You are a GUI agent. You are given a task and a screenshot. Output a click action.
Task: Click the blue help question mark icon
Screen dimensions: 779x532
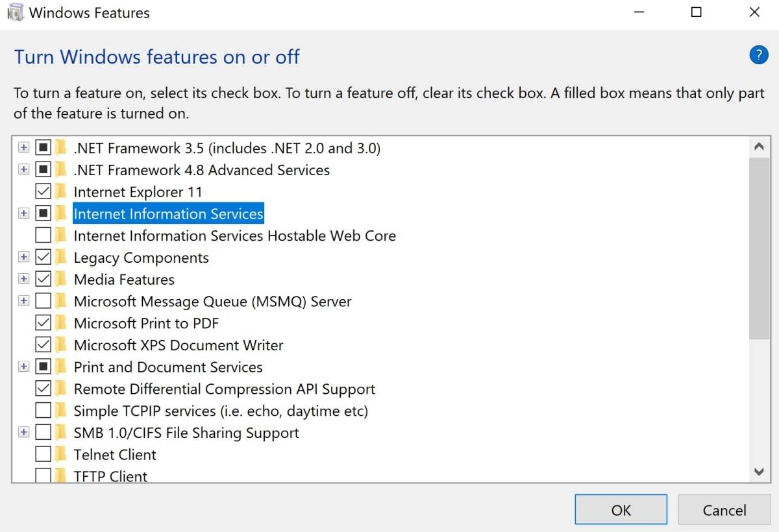click(x=758, y=55)
